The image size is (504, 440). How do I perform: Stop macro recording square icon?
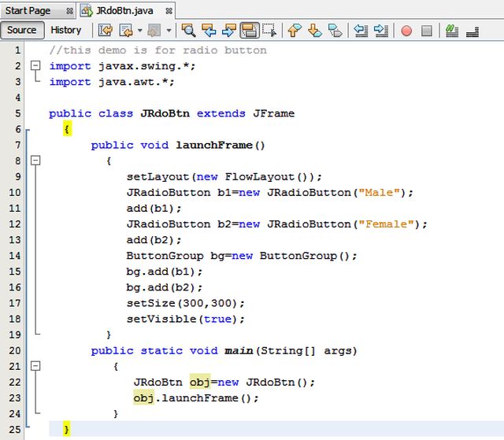coord(427,31)
